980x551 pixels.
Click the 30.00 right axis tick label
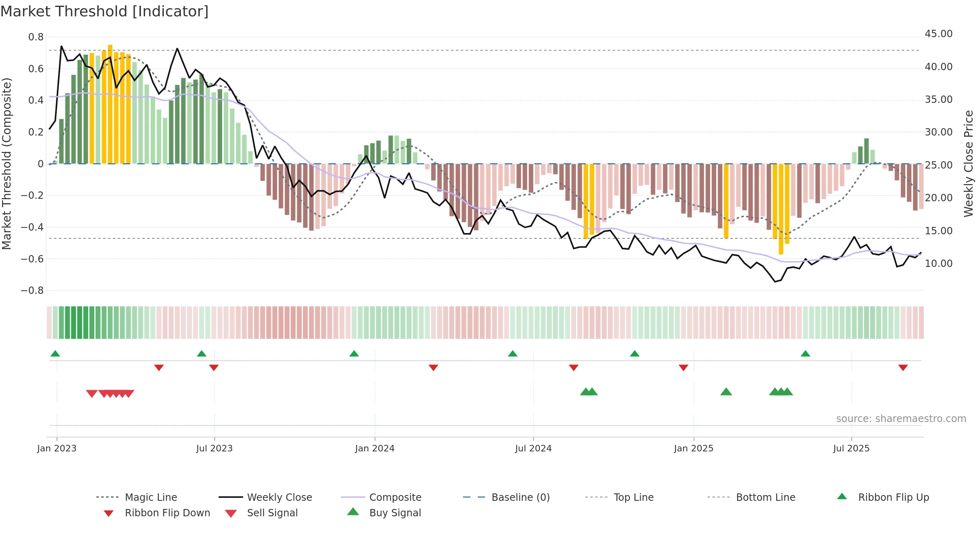[939, 132]
